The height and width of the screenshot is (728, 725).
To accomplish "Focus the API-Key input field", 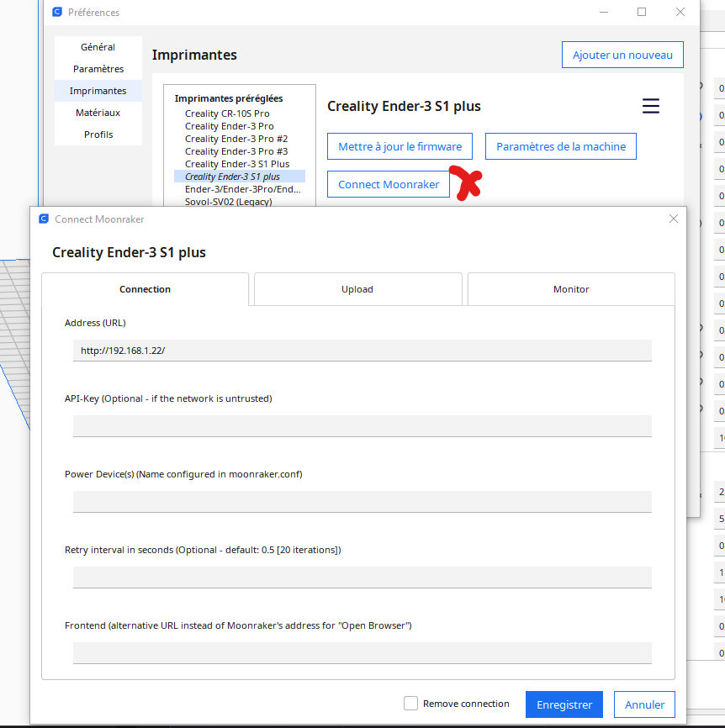I will (x=362, y=426).
